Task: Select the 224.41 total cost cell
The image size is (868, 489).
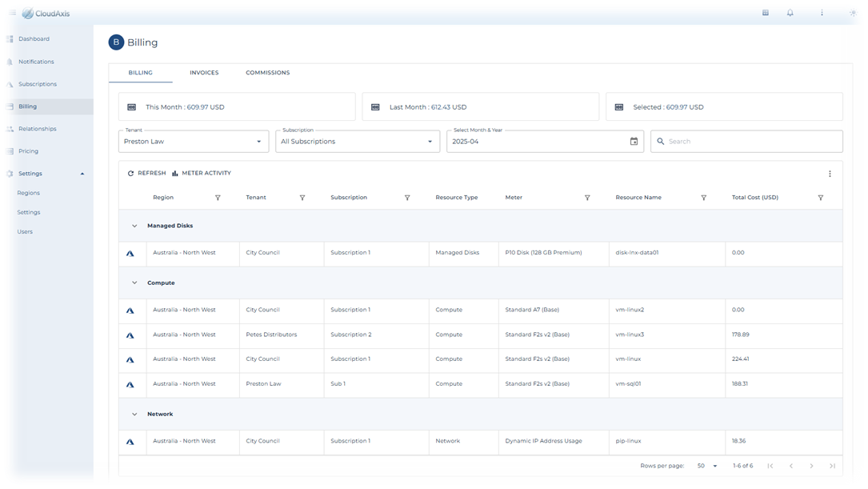Action: point(784,359)
